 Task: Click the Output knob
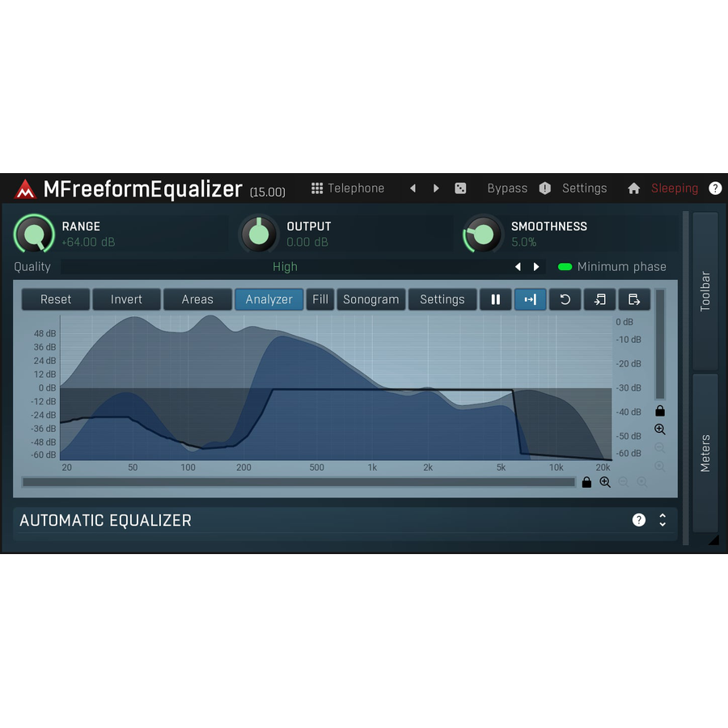tap(259, 234)
